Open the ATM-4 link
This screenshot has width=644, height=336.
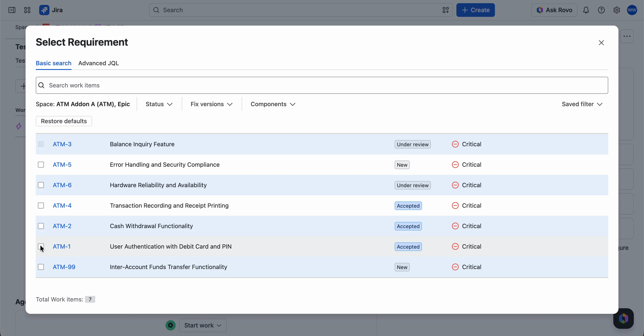(x=62, y=206)
